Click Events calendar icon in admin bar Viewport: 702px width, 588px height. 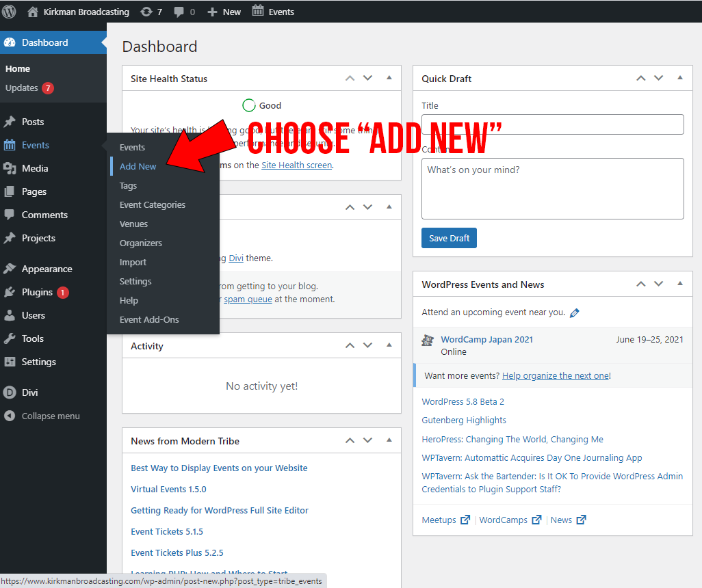click(x=258, y=11)
